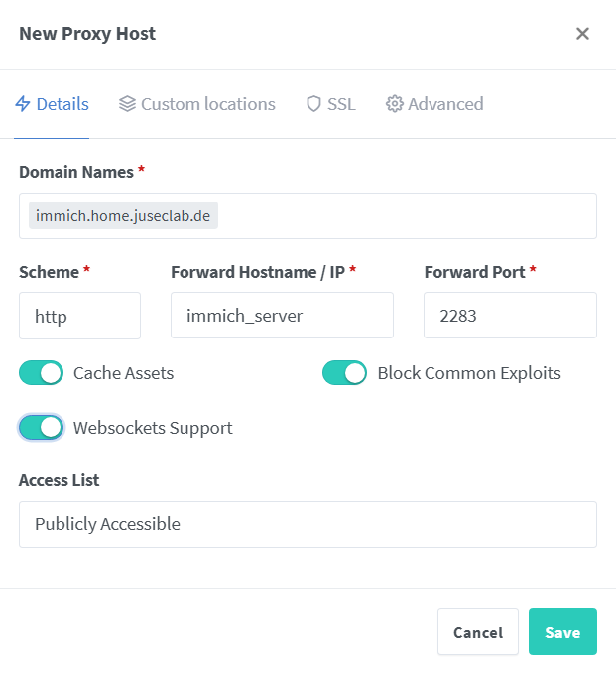Viewport: 616px width, 674px height.
Task: Click the Forward Hostname / IP field
Action: (283, 316)
